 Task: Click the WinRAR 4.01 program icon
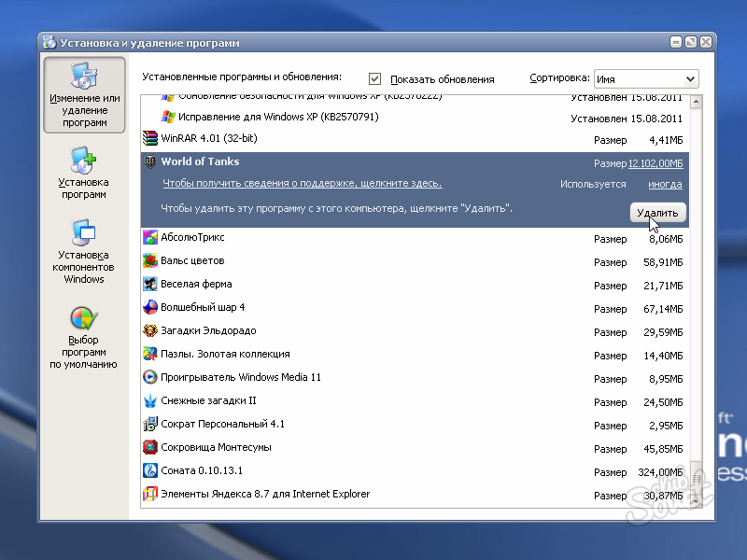click(x=150, y=138)
